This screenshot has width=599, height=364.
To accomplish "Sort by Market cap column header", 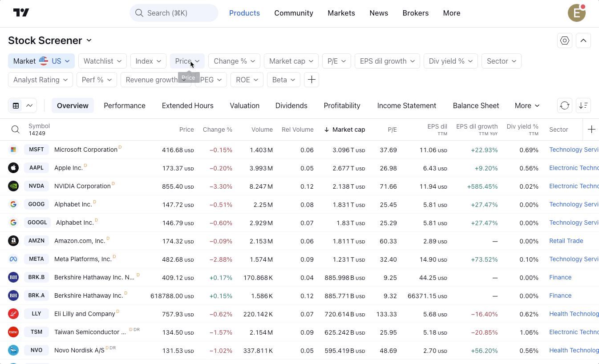I will point(345,129).
